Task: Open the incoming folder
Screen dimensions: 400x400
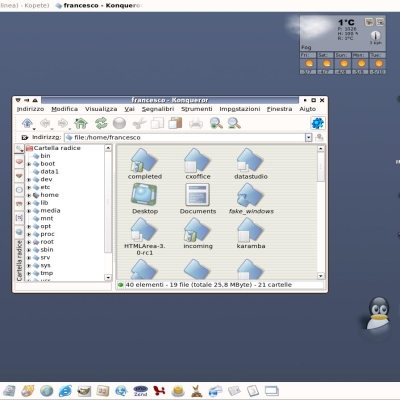Action: click(198, 234)
